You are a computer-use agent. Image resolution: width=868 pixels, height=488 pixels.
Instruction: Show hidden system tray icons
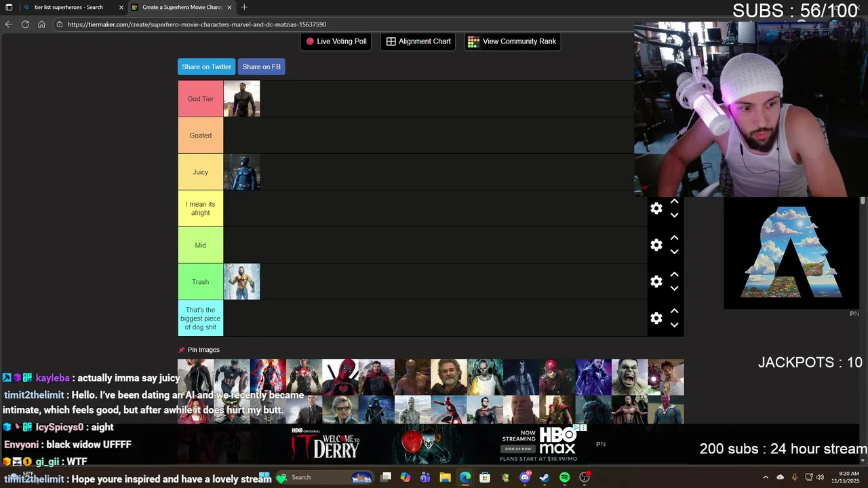(766, 477)
